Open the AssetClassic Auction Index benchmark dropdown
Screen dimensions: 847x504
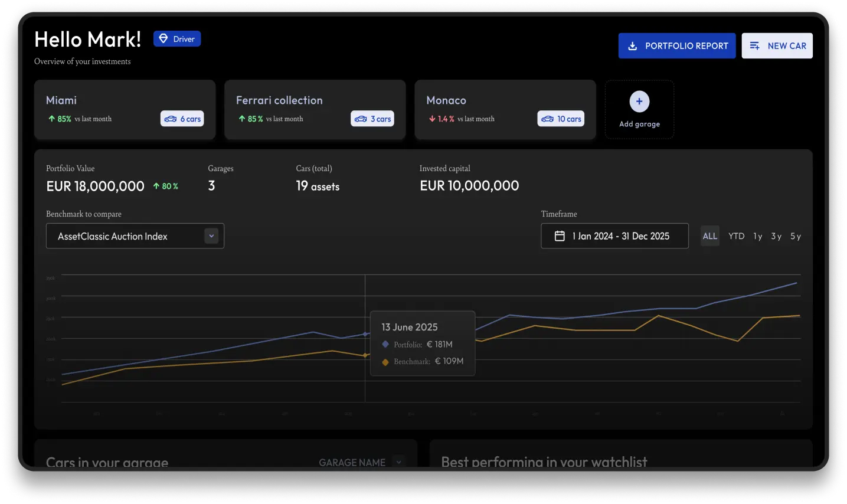pos(135,235)
